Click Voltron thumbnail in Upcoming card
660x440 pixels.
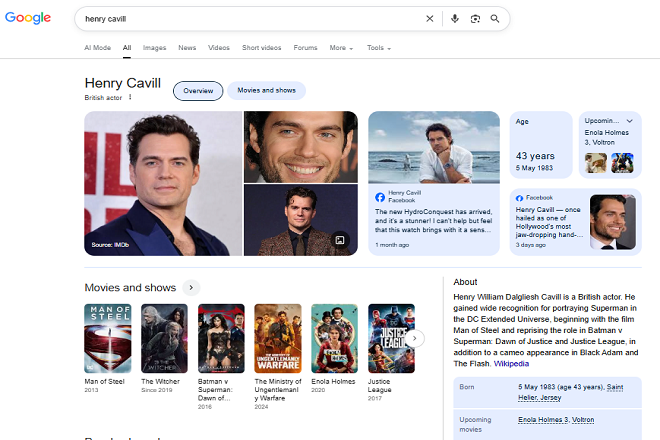pyautogui.click(x=622, y=163)
